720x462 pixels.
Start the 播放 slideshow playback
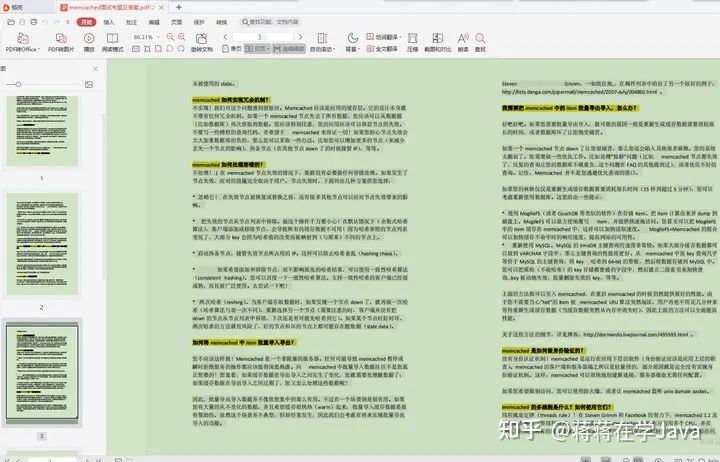pos(89,42)
